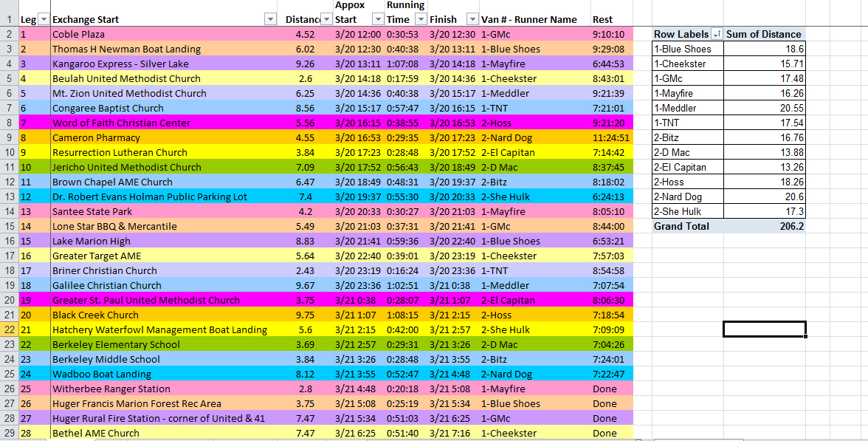The width and height of the screenshot is (868, 441).
Task: Select the Sum of Distance pivot header
Action: pos(764,34)
